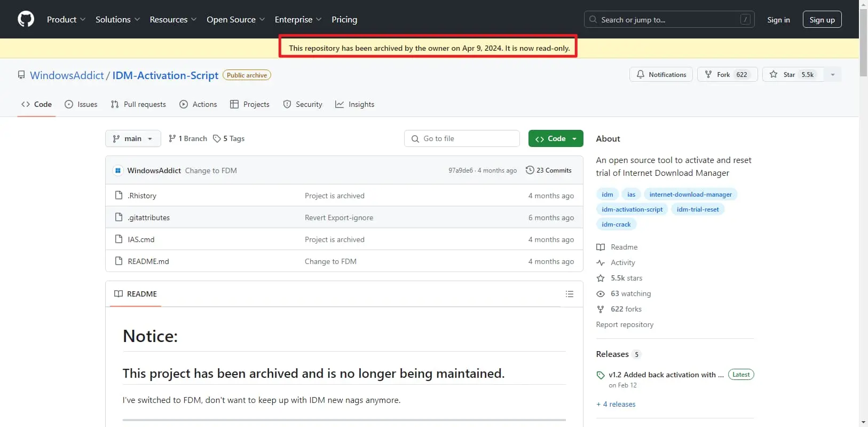868x427 pixels.
Task: Switch to the Actions tab
Action: click(198, 104)
